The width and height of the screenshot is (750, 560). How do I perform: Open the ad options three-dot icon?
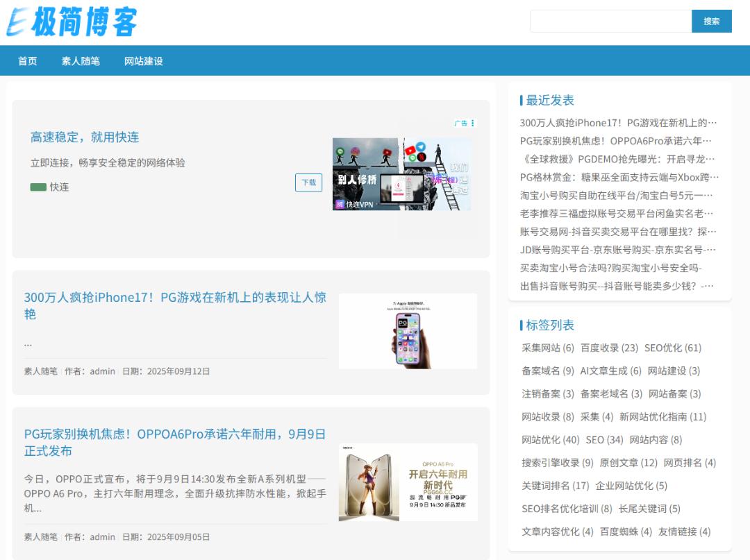(x=473, y=123)
